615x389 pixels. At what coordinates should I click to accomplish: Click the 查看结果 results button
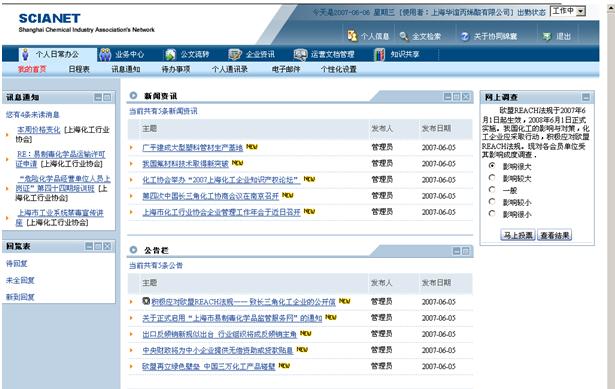[555, 235]
